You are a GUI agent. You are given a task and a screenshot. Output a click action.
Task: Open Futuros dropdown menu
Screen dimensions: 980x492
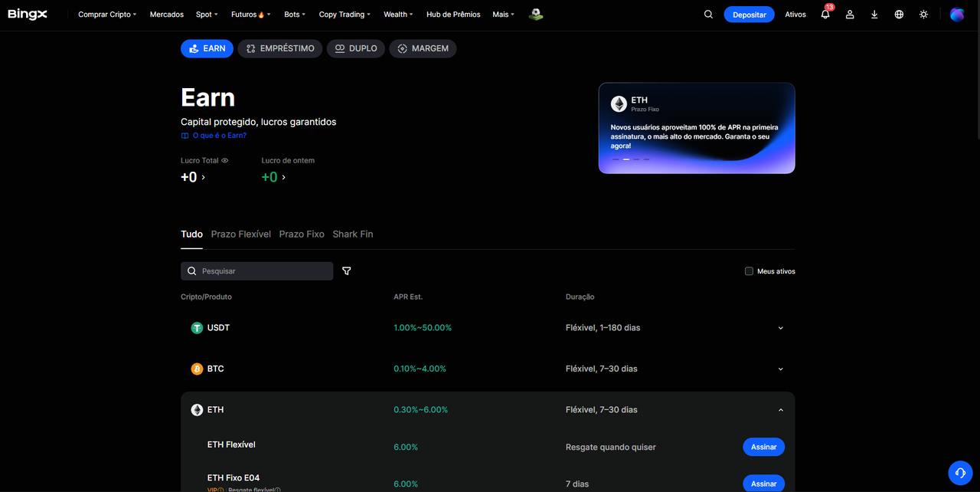coord(250,15)
